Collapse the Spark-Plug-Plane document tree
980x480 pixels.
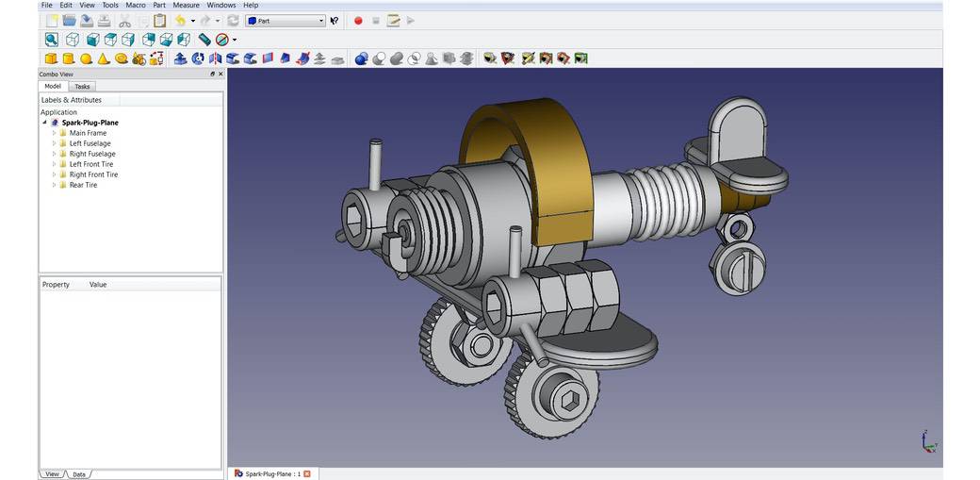[x=44, y=123]
